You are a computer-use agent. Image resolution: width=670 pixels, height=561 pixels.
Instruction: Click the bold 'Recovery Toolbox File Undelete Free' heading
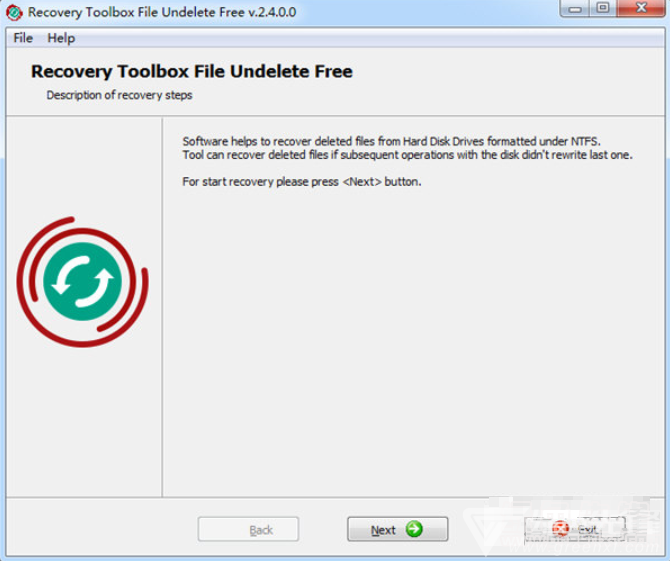click(x=192, y=71)
